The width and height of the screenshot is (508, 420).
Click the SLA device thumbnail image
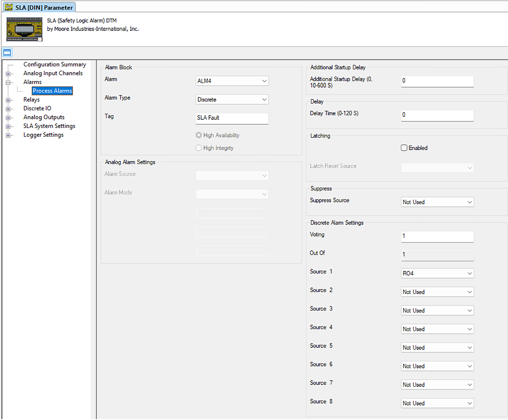click(24, 29)
